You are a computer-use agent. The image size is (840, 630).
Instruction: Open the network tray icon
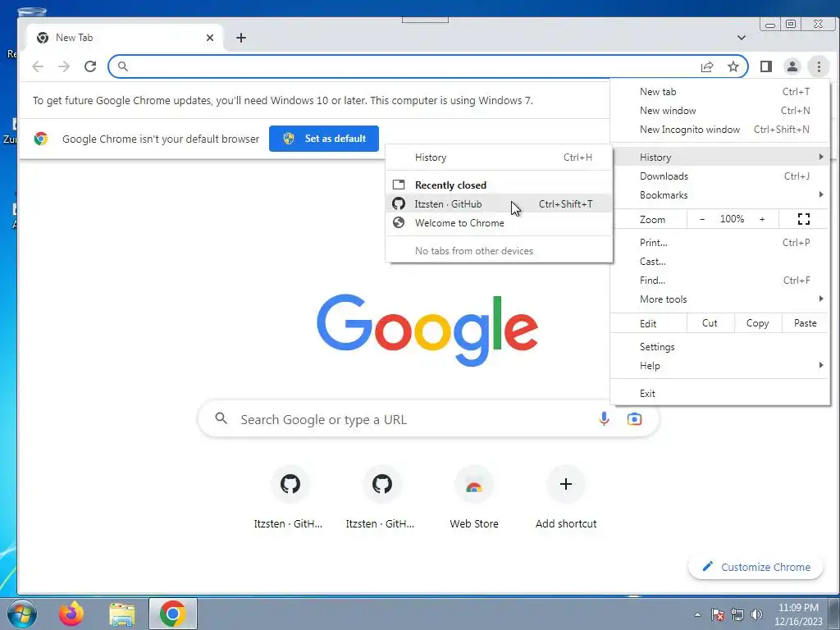pyautogui.click(x=737, y=614)
